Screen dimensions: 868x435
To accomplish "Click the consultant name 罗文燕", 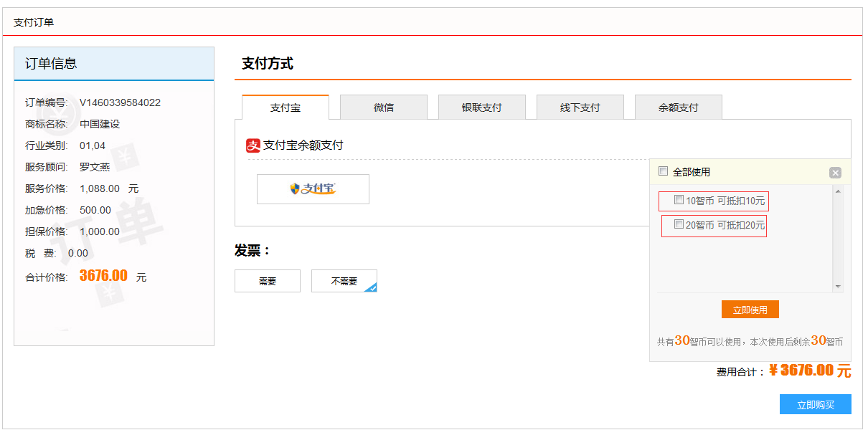I will pyautogui.click(x=95, y=167).
